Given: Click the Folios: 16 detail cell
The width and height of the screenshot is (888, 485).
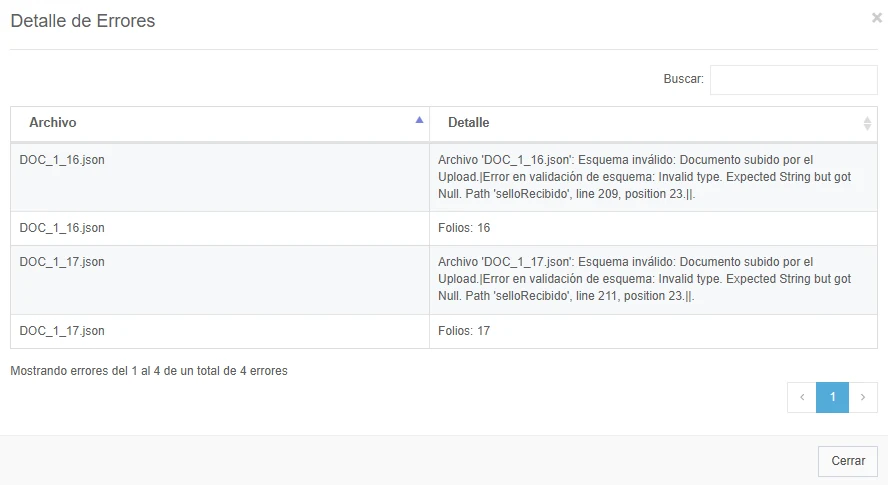Looking at the screenshot, I should click(x=653, y=228).
